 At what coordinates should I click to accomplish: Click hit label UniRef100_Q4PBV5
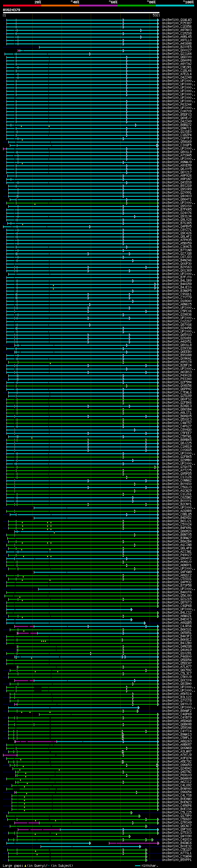tap(177, 226)
